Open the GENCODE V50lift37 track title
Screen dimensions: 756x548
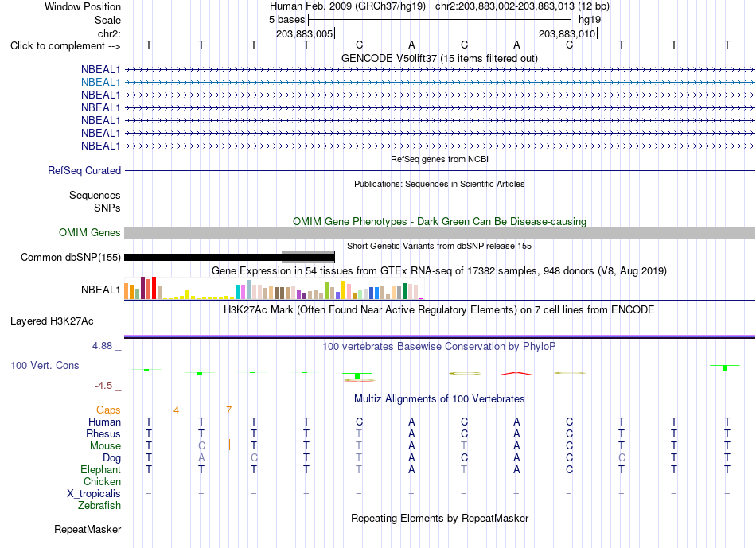click(439, 58)
